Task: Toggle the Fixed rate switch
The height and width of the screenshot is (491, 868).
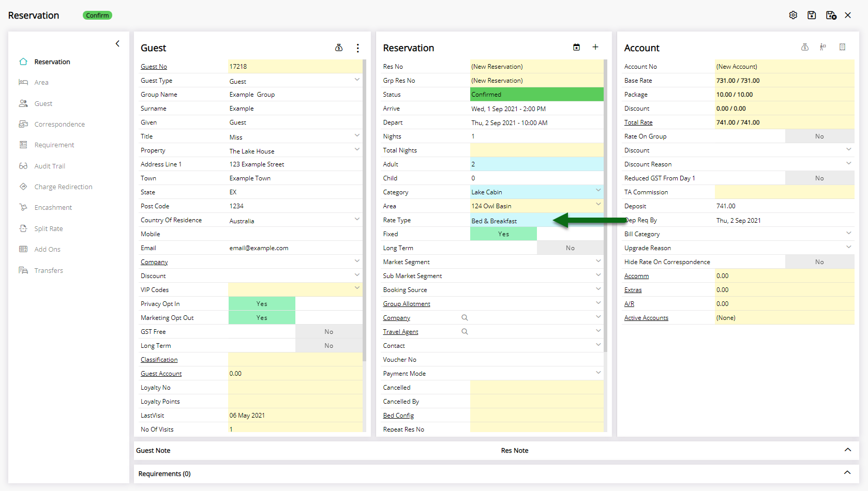Action: pyautogui.click(x=537, y=234)
